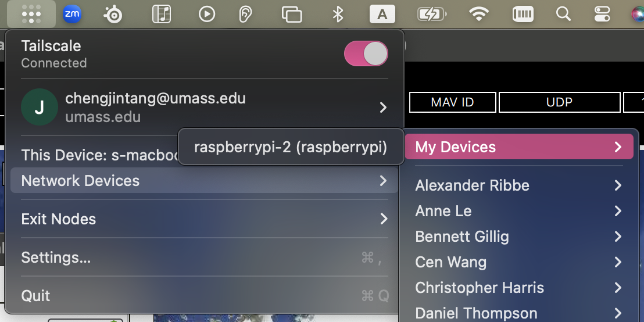644x322 pixels.
Task: Open the input source A icon
Action: point(382,15)
